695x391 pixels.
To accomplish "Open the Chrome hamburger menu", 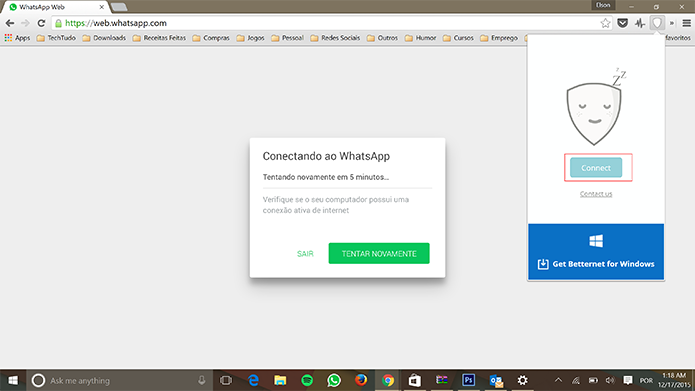I will click(686, 23).
